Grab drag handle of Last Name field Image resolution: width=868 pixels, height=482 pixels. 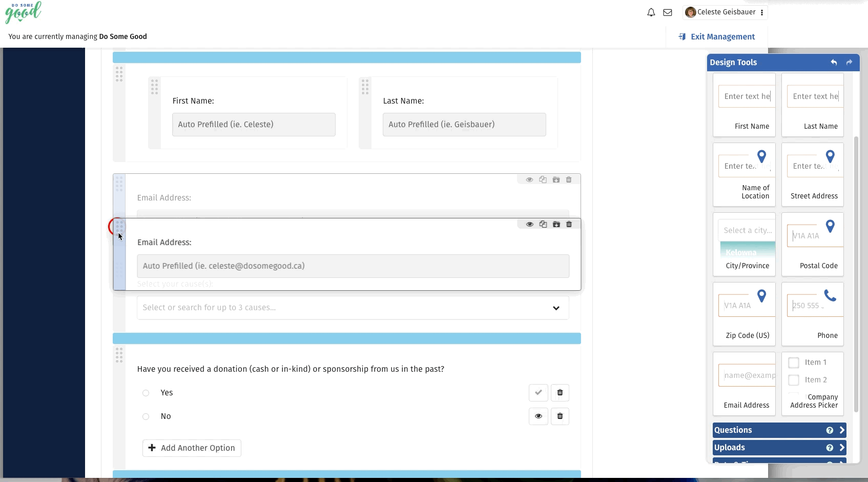click(x=365, y=87)
